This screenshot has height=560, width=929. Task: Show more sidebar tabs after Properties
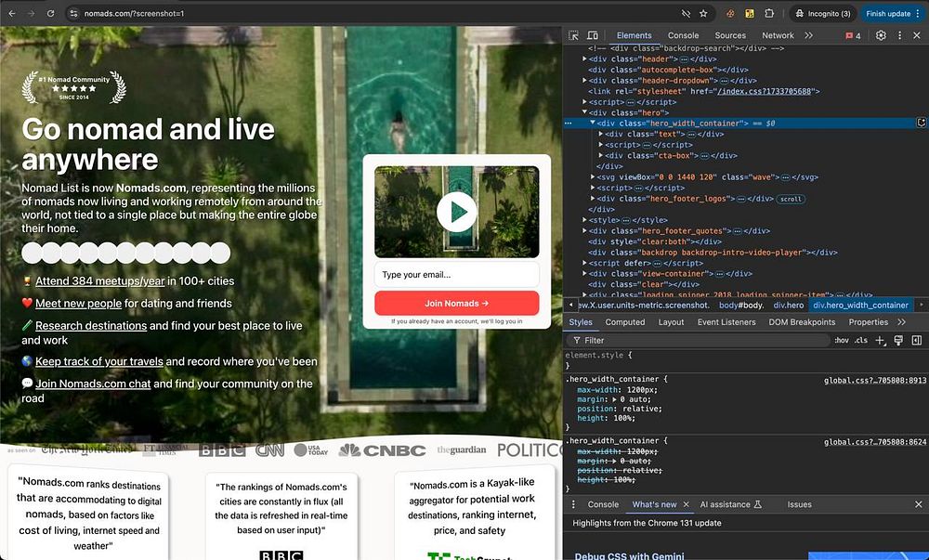pyautogui.click(x=901, y=322)
